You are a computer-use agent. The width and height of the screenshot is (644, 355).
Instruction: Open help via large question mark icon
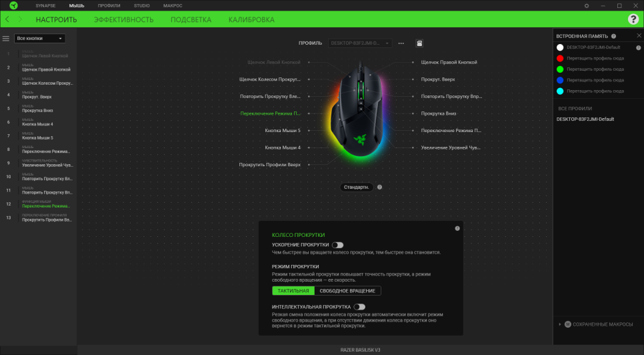pos(633,19)
